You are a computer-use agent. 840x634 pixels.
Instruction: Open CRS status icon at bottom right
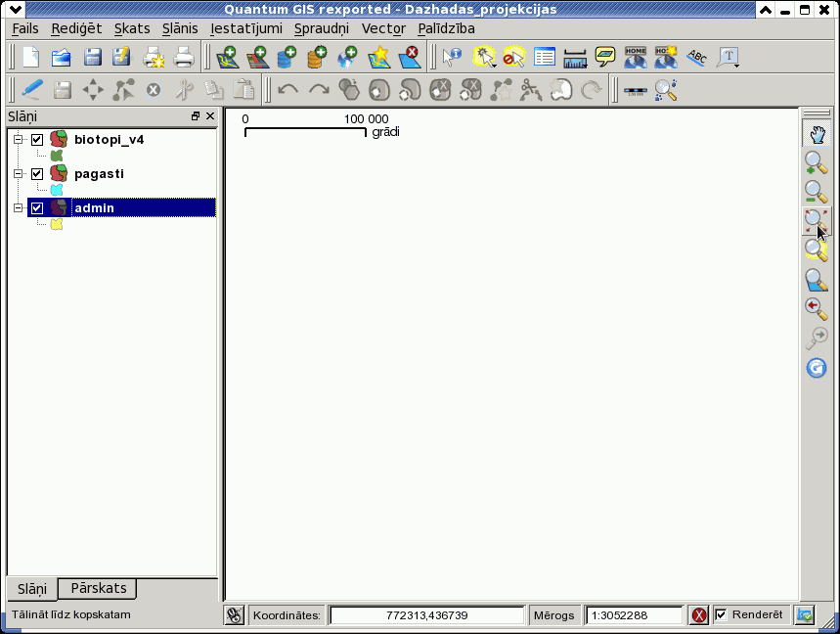pos(805,614)
